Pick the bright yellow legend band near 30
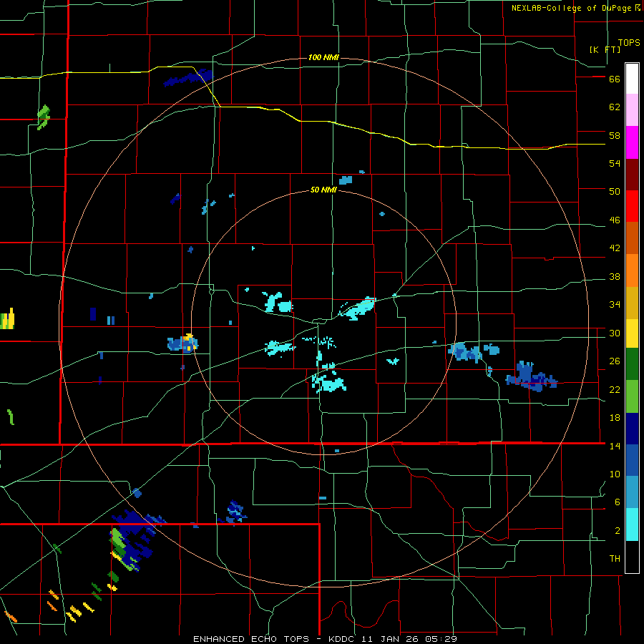The image size is (644, 644). click(632, 333)
